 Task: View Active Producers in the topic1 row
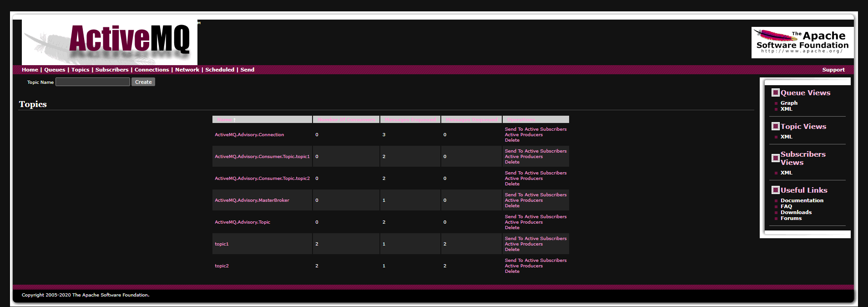[524, 244]
